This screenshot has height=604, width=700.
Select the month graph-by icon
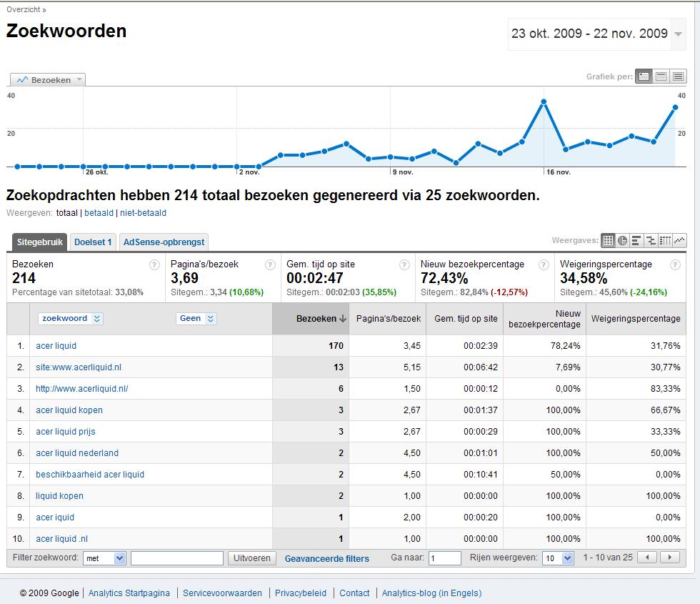(x=678, y=76)
